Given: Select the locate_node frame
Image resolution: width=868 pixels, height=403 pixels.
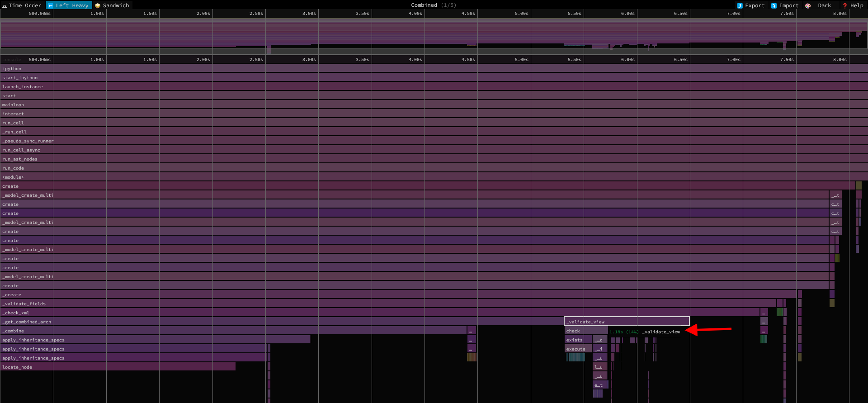Looking at the screenshot, I should click(x=118, y=367).
